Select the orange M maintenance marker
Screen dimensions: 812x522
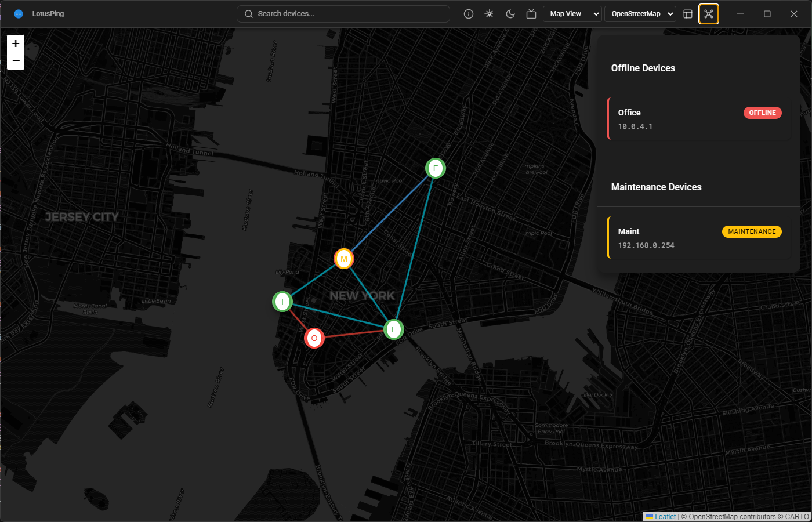pyautogui.click(x=344, y=259)
